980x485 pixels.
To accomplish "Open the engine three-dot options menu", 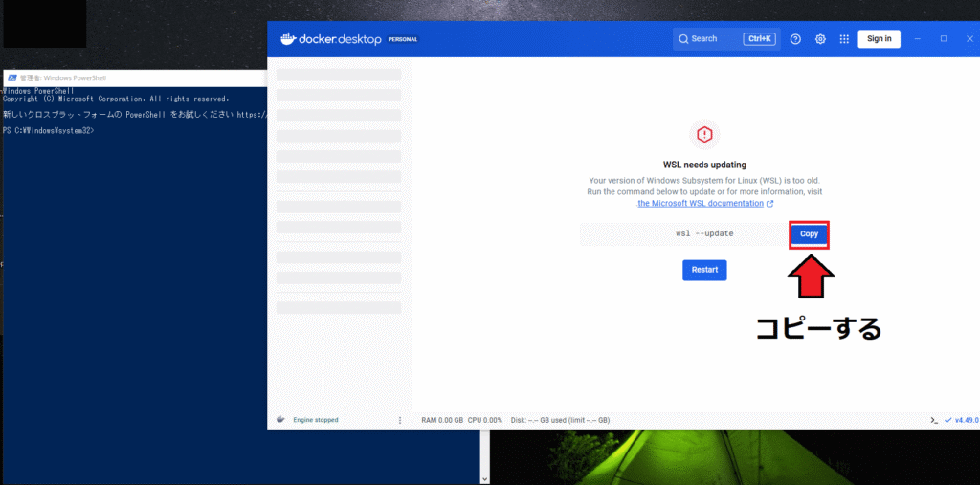I will click(400, 420).
